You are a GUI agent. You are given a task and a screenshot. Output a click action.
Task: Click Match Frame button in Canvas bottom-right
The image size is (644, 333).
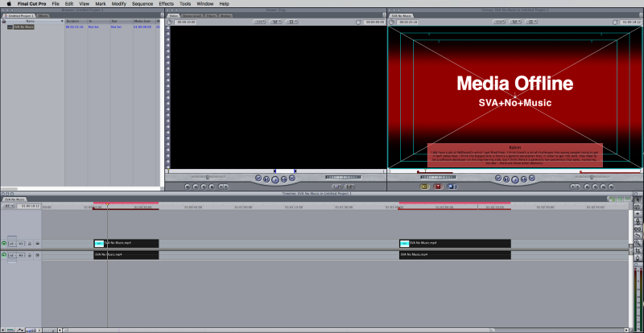point(611,187)
